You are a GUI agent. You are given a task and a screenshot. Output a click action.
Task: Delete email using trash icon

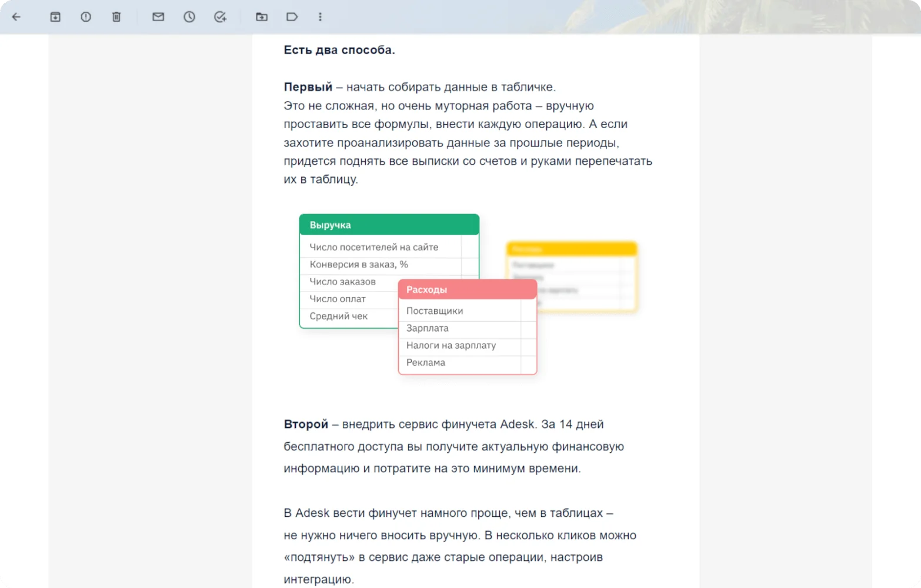[116, 17]
